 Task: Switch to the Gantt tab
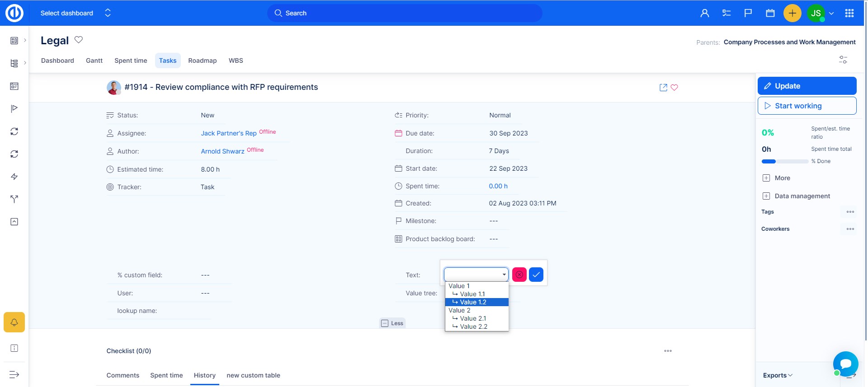[94, 61]
